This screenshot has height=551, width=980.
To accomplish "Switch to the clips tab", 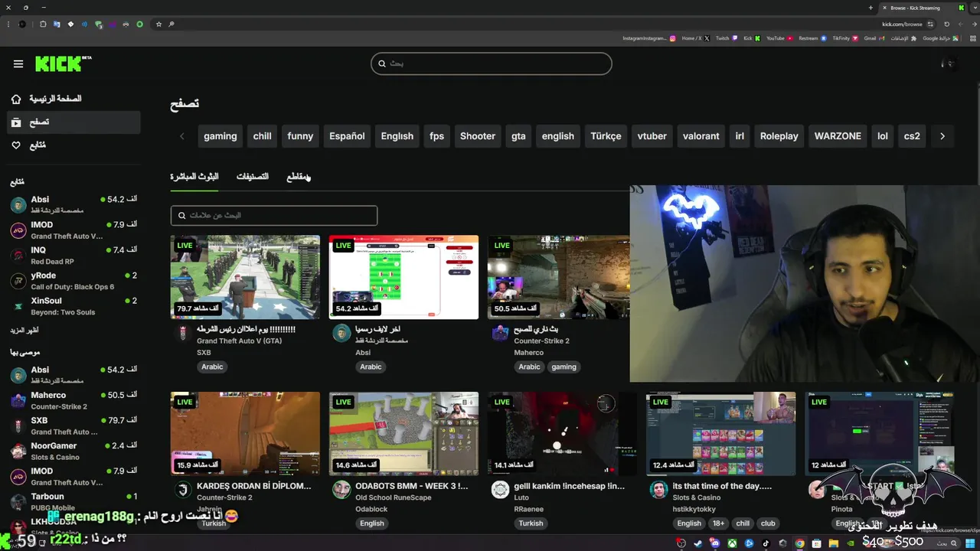I will tap(299, 177).
